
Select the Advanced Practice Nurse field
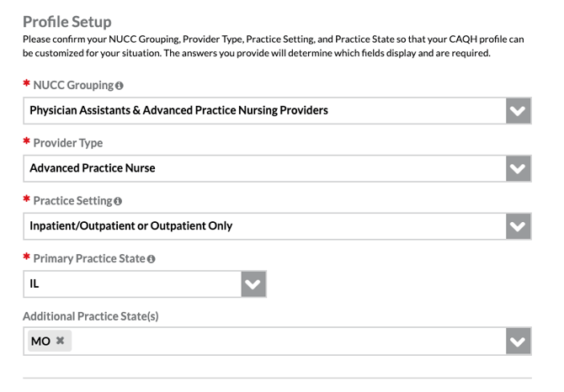[x=93, y=168]
